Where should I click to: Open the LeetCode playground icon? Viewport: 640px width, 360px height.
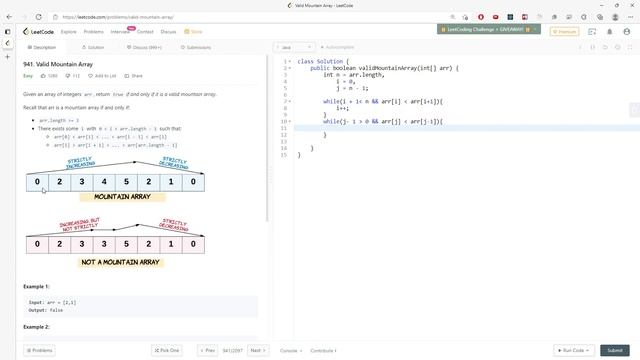pos(592,31)
